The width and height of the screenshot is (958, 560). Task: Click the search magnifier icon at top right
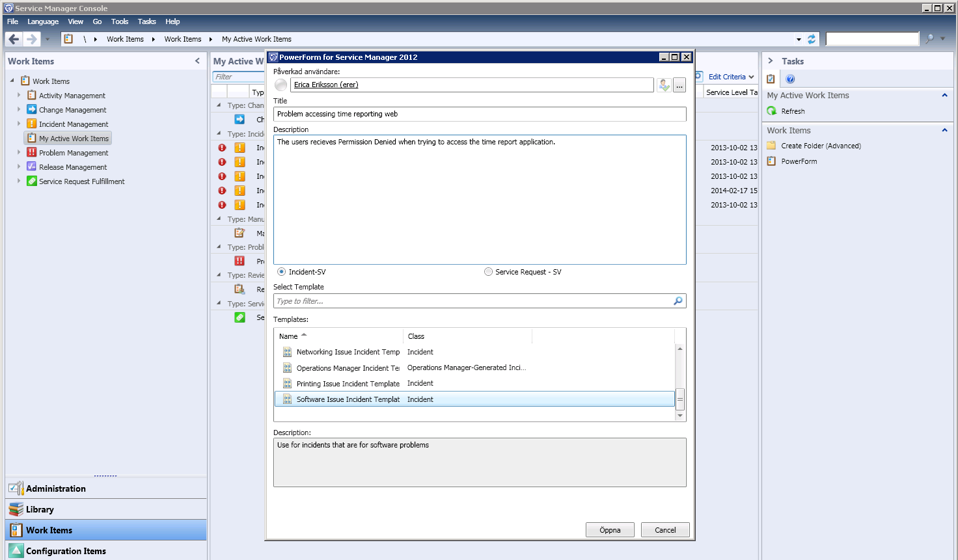click(929, 39)
